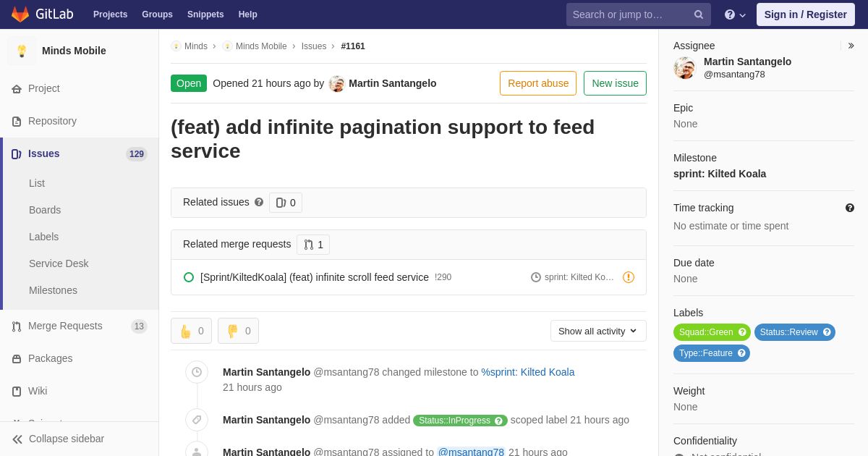Open the Show all activity dropdown
Viewport: 868px width, 456px height.
pos(598,331)
